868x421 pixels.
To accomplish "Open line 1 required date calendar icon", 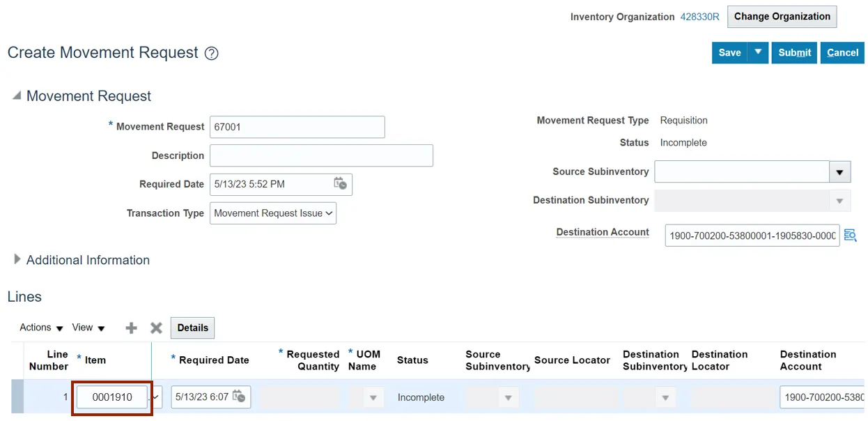I will tap(239, 397).
